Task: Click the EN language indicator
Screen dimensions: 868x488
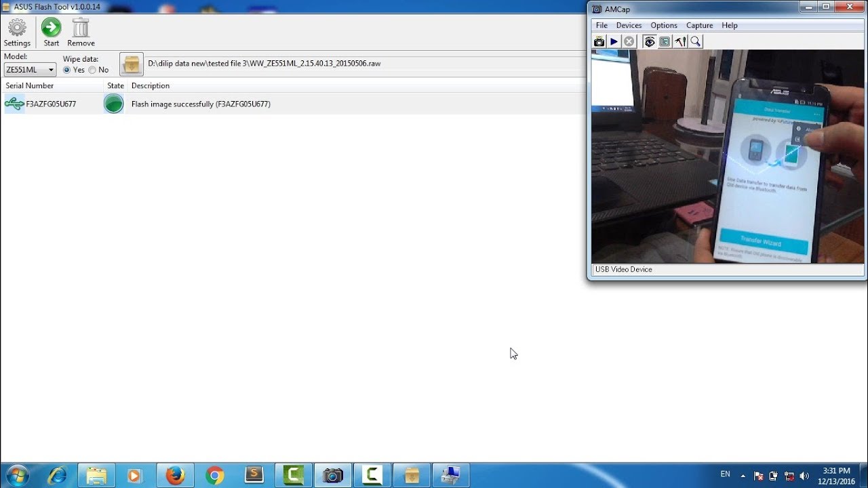Action: [x=725, y=474]
